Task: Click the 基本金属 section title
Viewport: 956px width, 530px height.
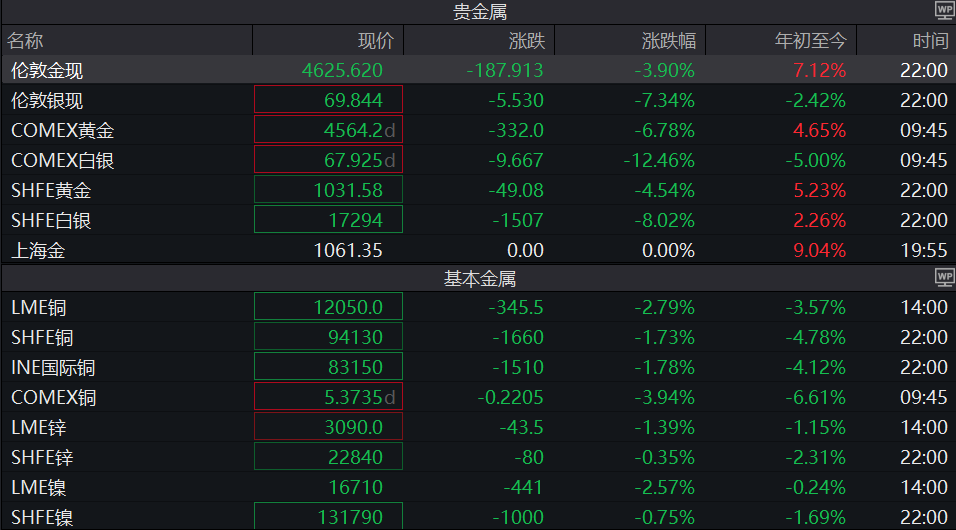Action: pos(480,279)
